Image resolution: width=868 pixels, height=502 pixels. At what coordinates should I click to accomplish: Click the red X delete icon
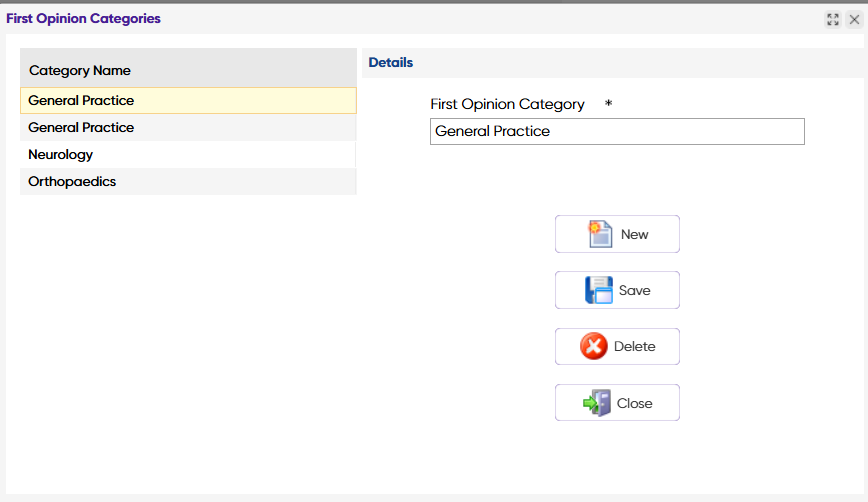(x=594, y=347)
